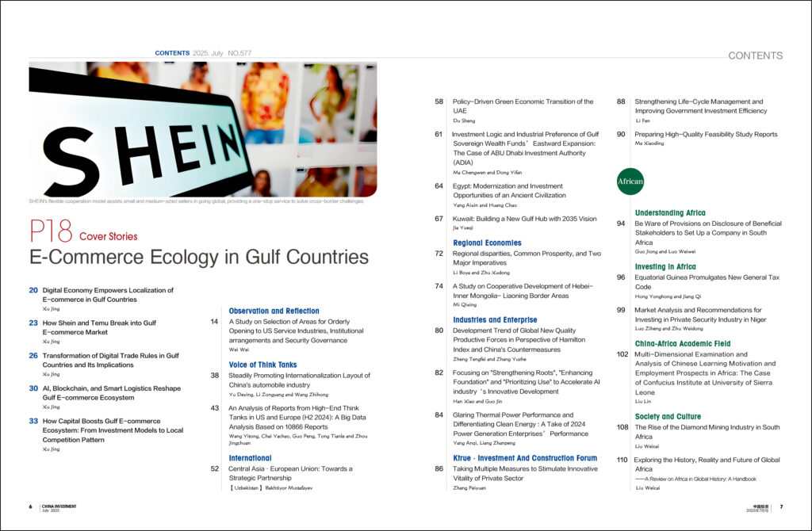Click the CONTENTS 2025. July NO.577 header
The height and width of the screenshot is (531, 812).
pyautogui.click(x=204, y=53)
